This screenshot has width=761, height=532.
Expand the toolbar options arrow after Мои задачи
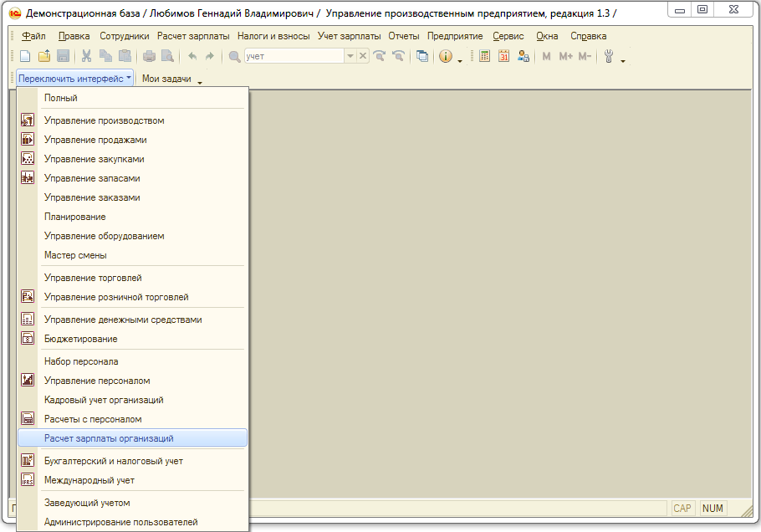200,81
